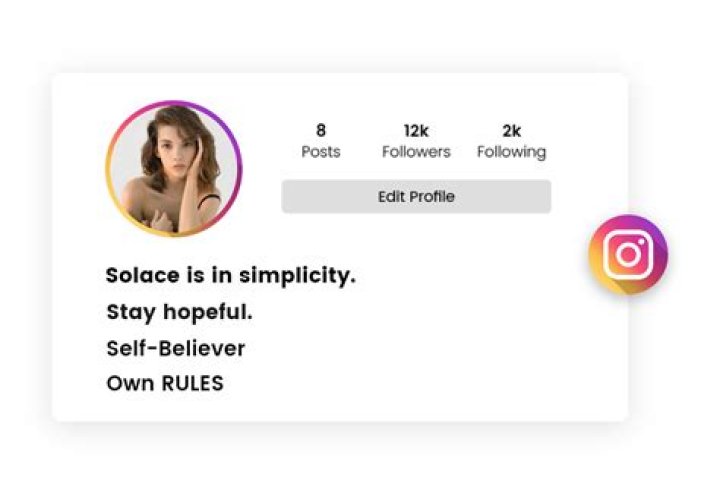Click the word "RULES" in the bio
Screen dimensions: 720x480
click(x=193, y=384)
